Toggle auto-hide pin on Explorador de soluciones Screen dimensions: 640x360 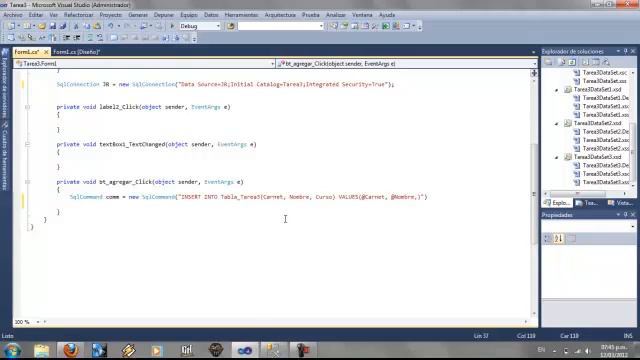point(625,51)
